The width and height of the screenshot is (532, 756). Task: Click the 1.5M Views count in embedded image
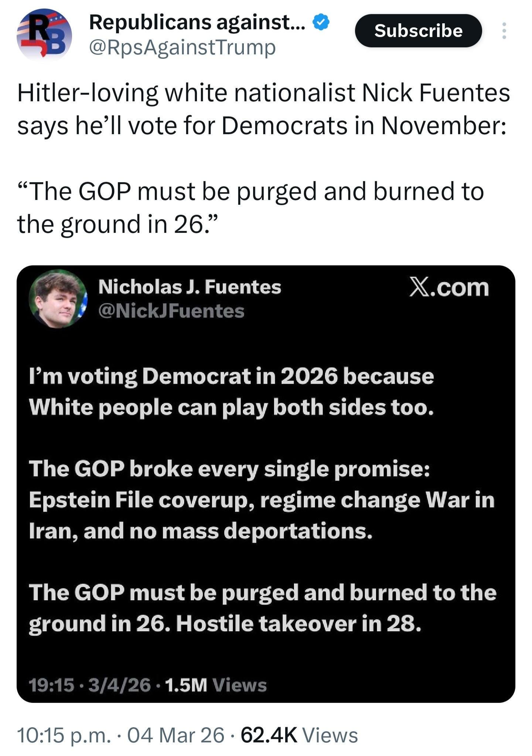[x=216, y=685]
